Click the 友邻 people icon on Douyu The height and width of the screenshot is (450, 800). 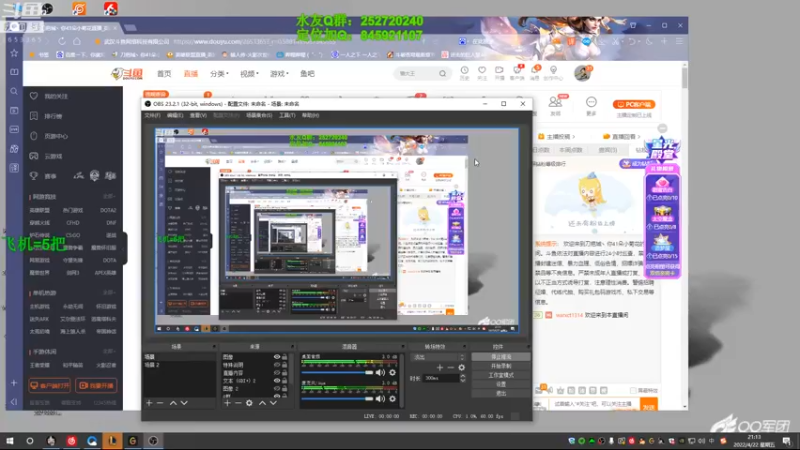[x=555, y=102]
